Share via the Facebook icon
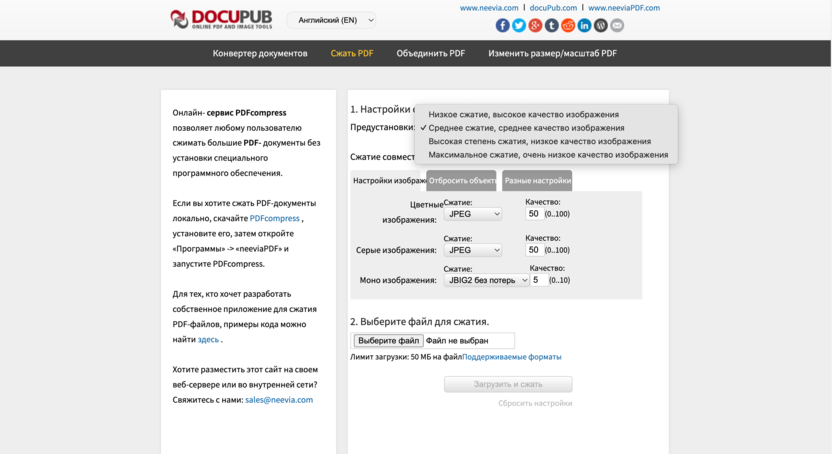 pos(502,25)
